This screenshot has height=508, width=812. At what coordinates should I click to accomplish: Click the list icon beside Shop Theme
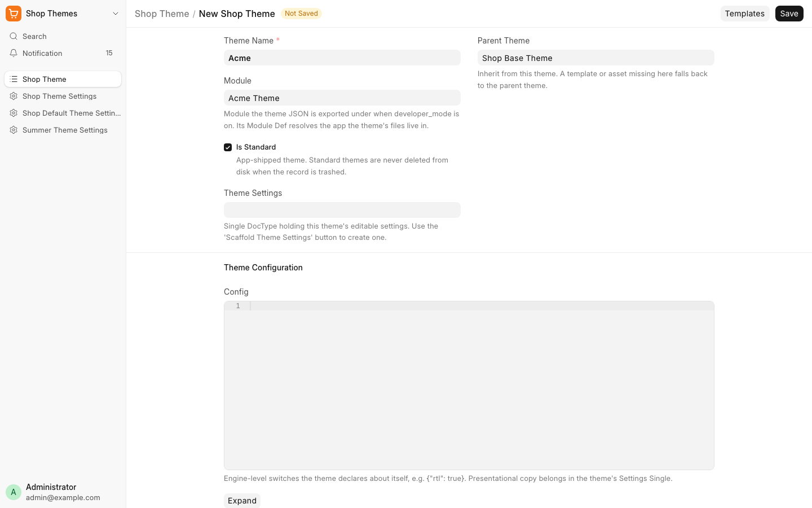pyautogui.click(x=14, y=79)
